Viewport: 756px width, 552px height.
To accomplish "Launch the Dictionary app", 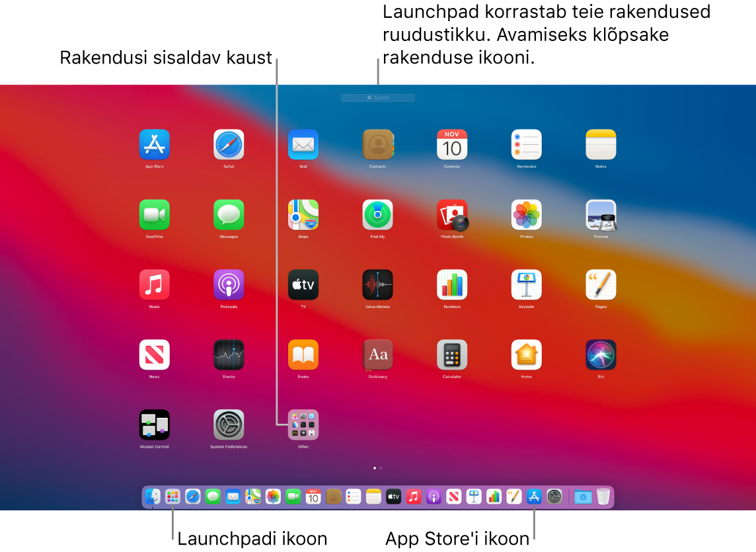I will point(377,354).
